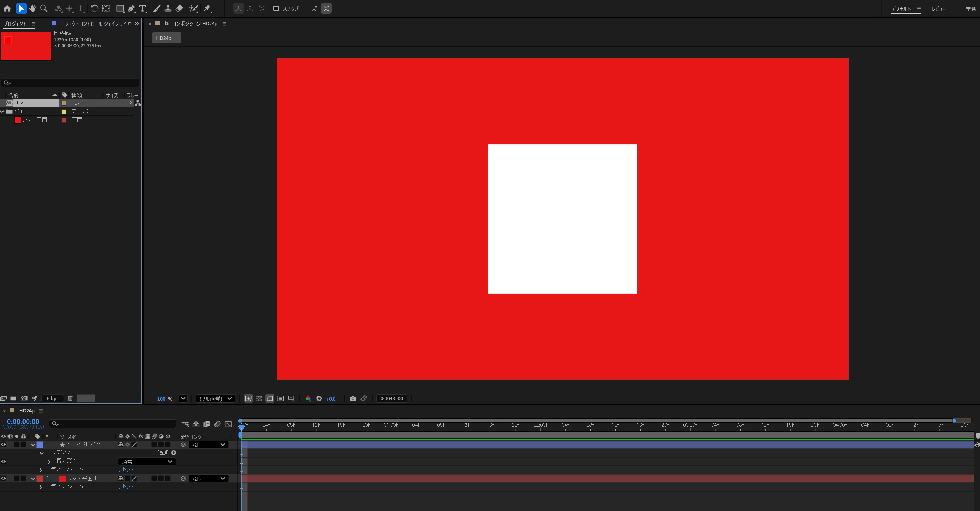Click the +0.0 exposure value
This screenshot has height=511, width=980.
331,399
